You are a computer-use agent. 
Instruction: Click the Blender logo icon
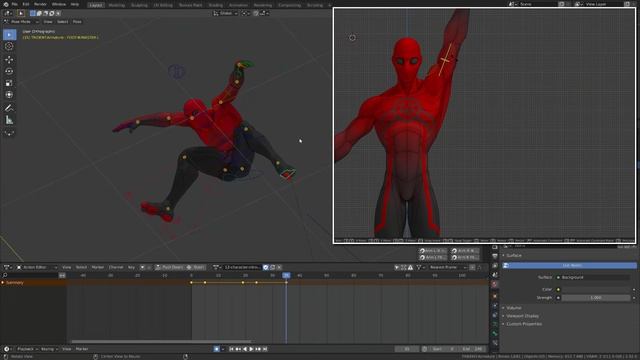(x=6, y=4)
